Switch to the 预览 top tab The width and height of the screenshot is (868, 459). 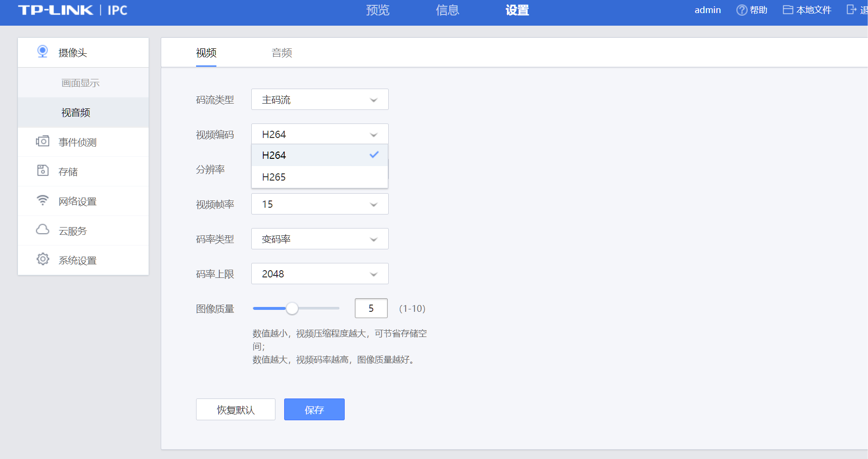tap(378, 10)
